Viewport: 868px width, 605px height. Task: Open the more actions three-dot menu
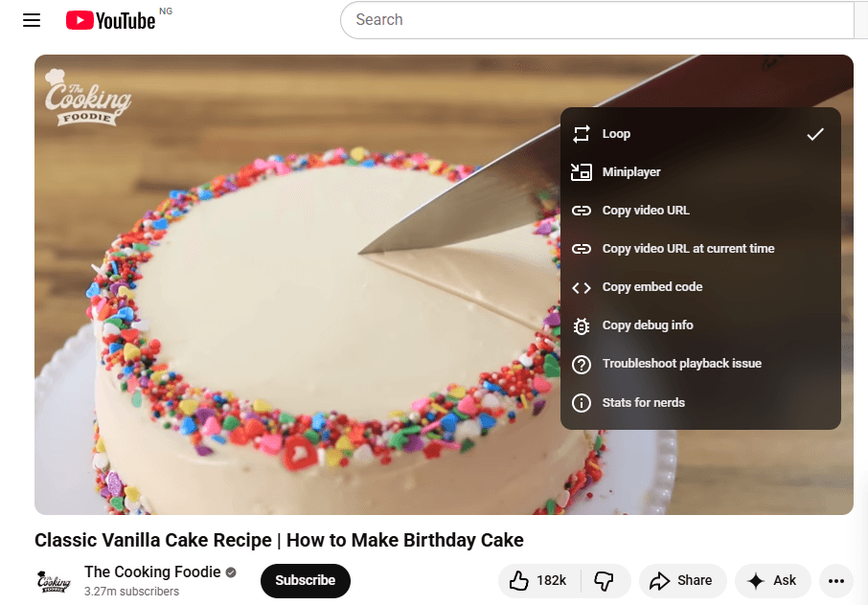click(835, 581)
